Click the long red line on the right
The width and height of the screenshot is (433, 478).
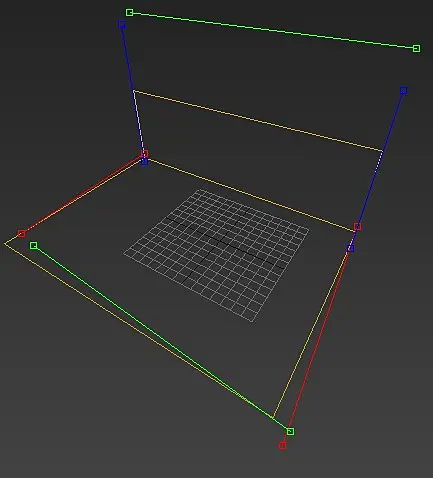[320, 336]
